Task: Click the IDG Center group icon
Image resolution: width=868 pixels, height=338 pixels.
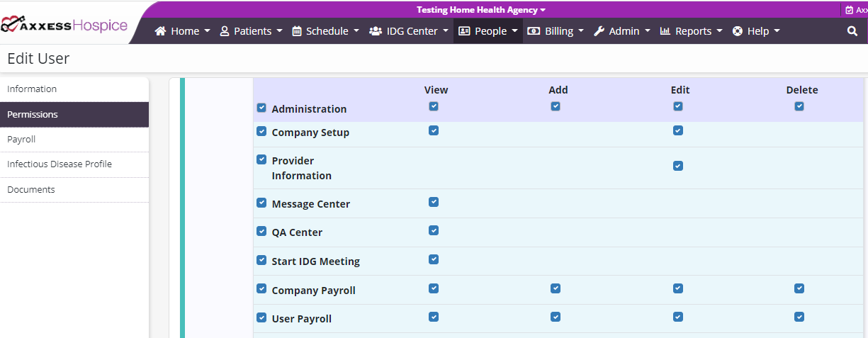Action: (x=375, y=31)
